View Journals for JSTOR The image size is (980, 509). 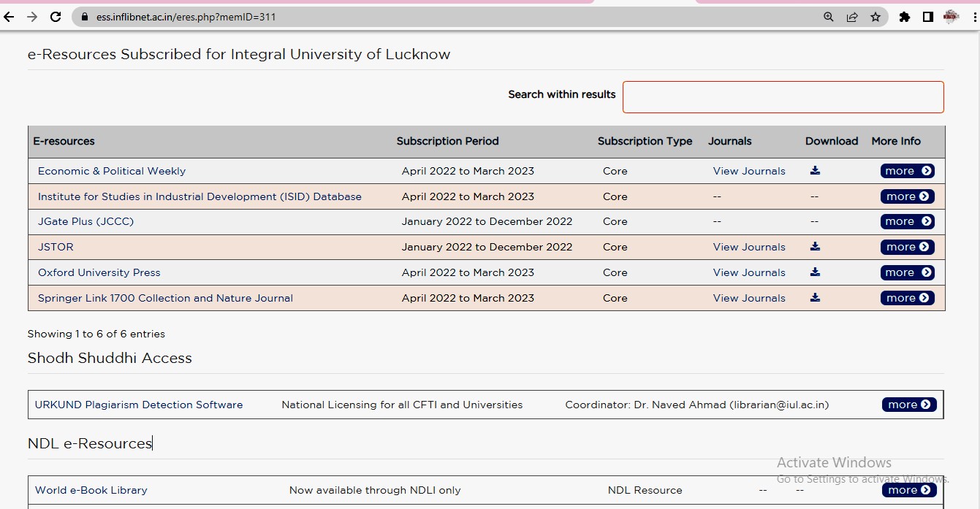click(749, 247)
